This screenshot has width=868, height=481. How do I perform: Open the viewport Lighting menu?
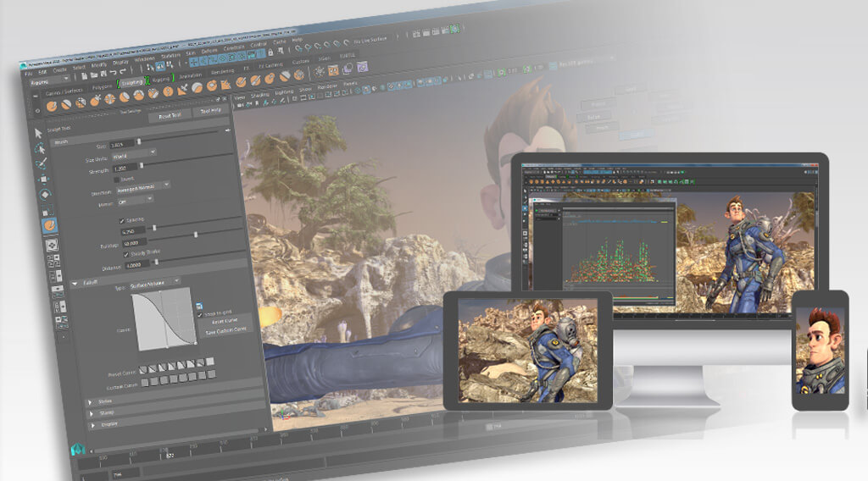point(284,91)
